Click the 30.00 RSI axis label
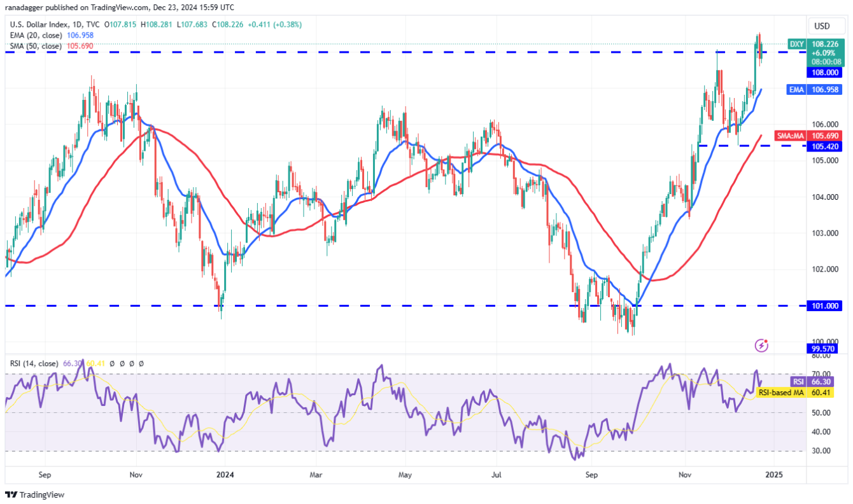This screenshot has height=504, width=853. click(820, 451)
